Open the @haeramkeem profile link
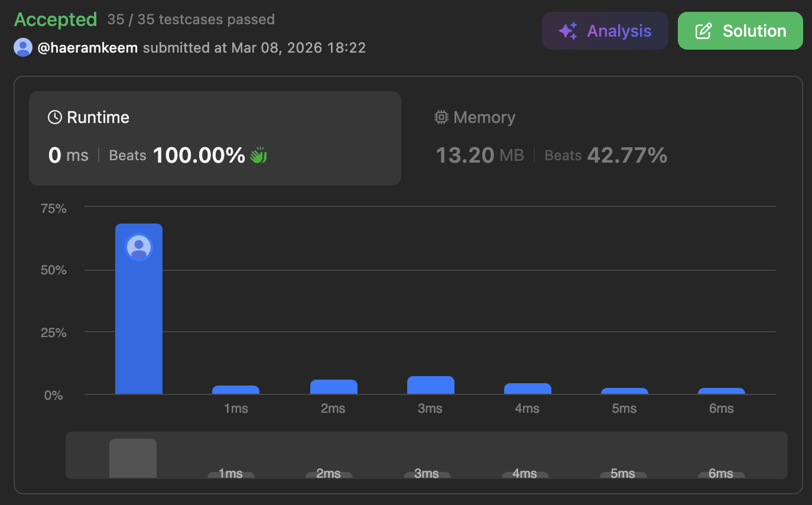This screenshot has height=505, width=812. [87, 47]
